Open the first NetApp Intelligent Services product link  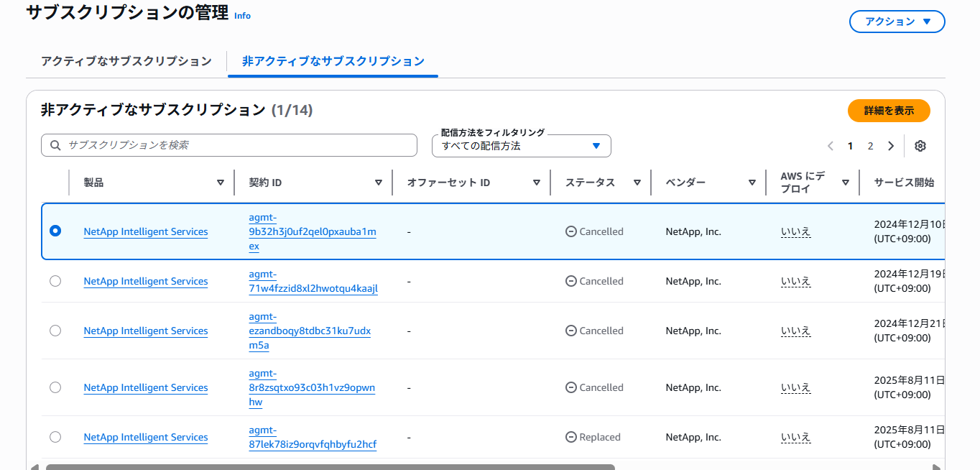pyautogui.click(x=145, y=231)
